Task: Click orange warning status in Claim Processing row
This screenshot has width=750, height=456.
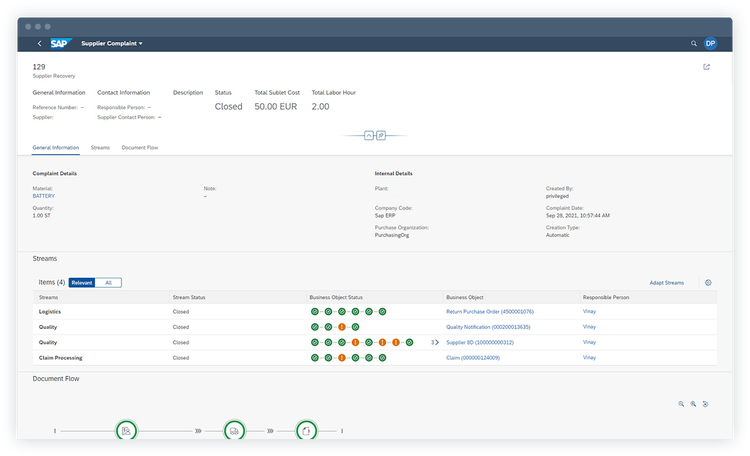Action: [342, 357]
